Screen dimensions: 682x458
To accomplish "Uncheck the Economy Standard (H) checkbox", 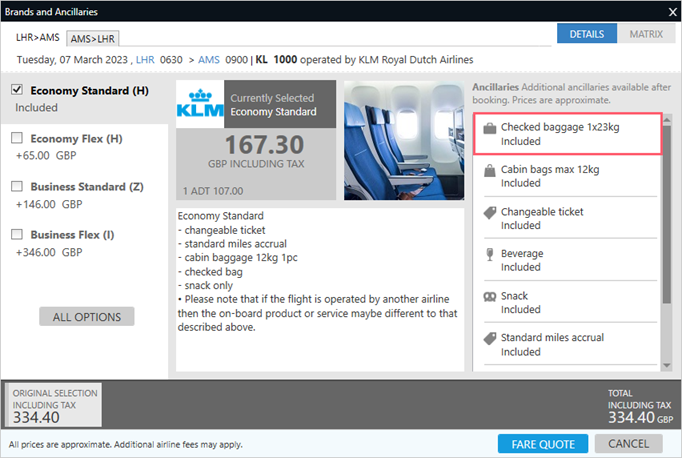I will coord(17,90).
